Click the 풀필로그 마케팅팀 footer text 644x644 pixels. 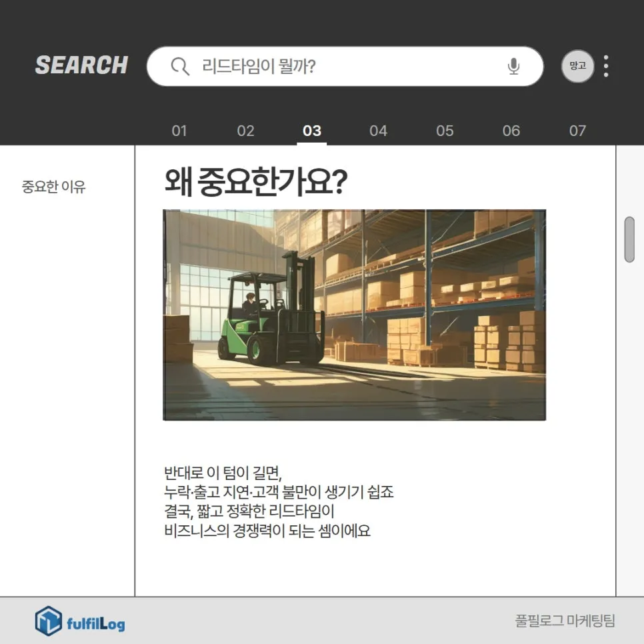tap(565, 621)
